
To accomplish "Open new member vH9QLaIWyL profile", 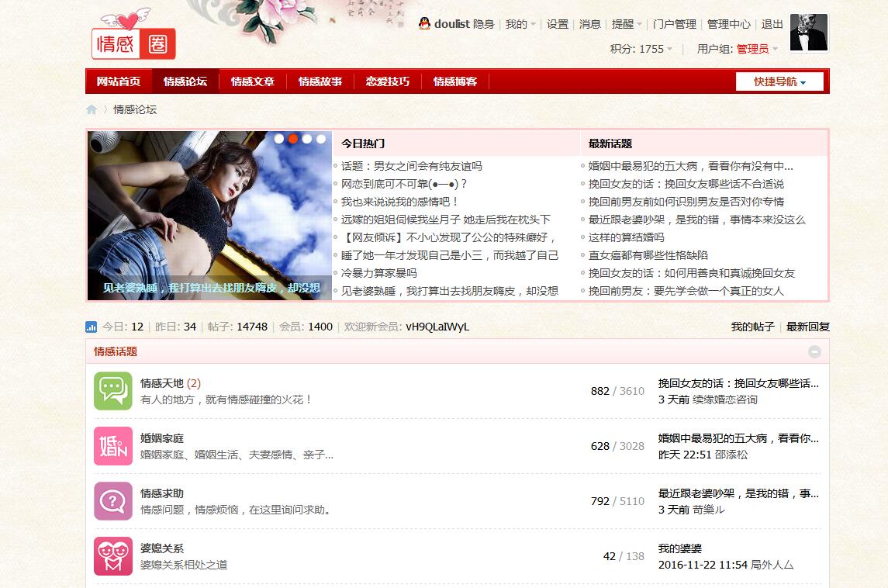I will tap(437, 327).
